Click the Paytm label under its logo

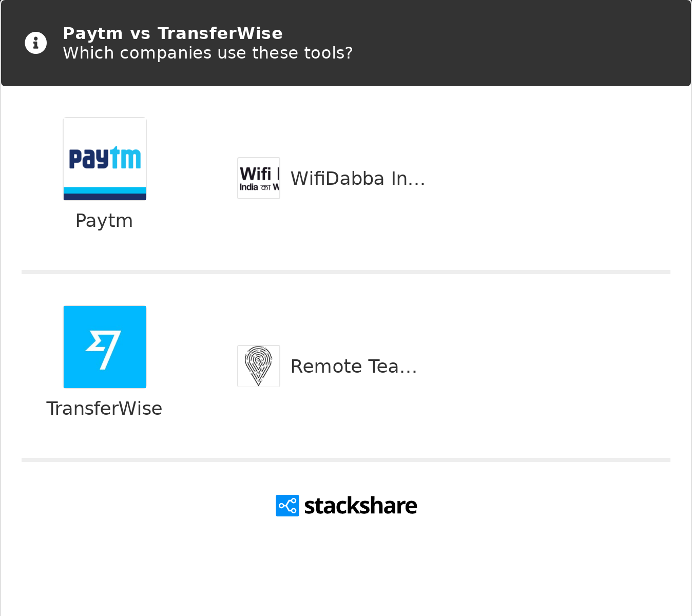104,221
